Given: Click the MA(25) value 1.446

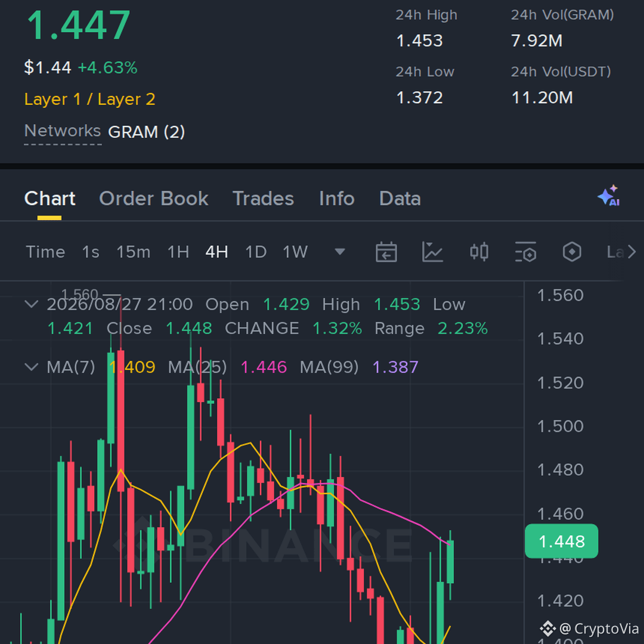Looking at the screenshot, I should pyautogui.click(x=264, y=367).
